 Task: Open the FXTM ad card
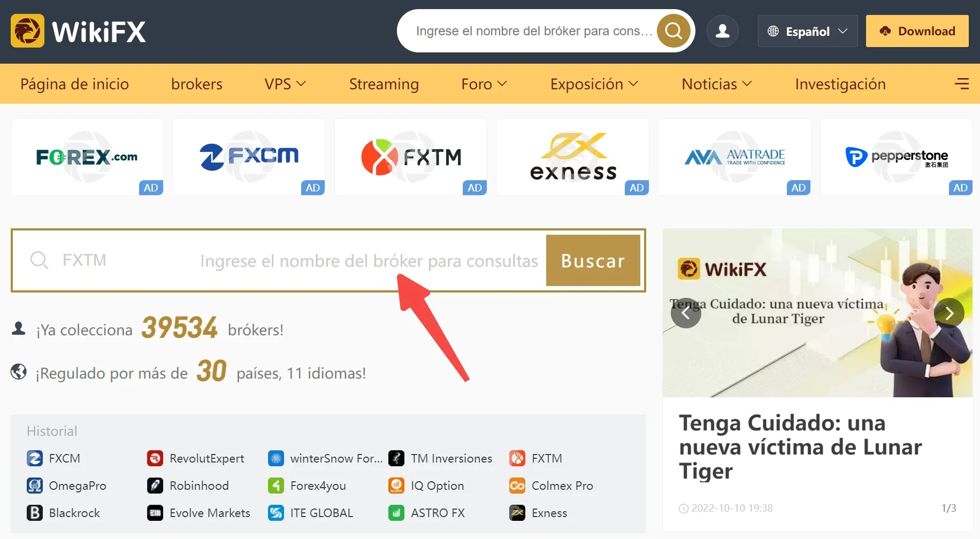pos(411,157)
